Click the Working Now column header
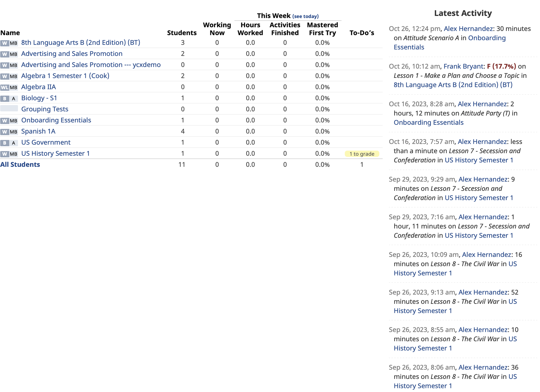The width and height of the screenshot is (540, 392). (217, 29)
